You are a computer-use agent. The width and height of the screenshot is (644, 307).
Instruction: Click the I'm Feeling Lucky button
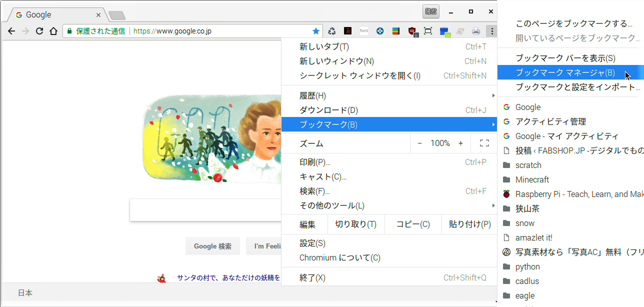pos(264,246)
